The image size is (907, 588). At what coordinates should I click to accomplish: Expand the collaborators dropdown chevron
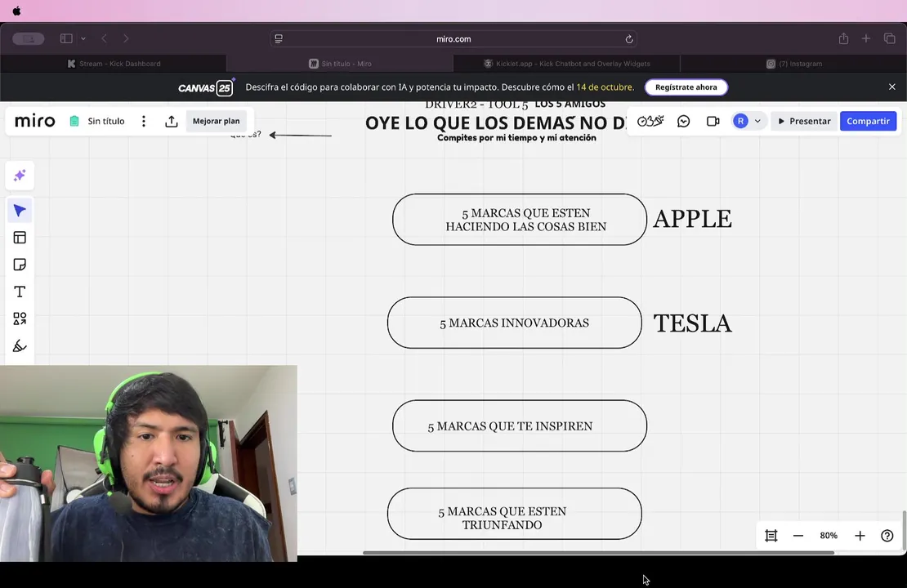[757, 121]
